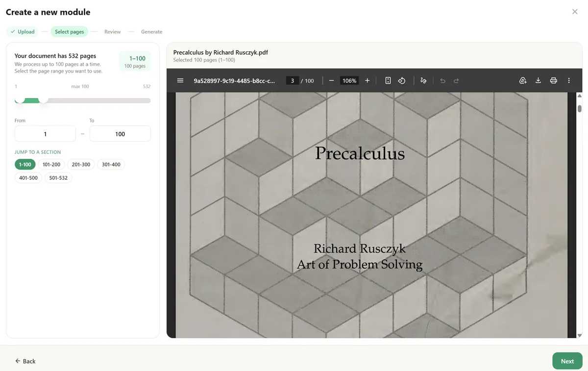The height and width of the screenshot is (371, 588).
Task: Zoom out the PDF preview
Action: (x=332, y=80)
